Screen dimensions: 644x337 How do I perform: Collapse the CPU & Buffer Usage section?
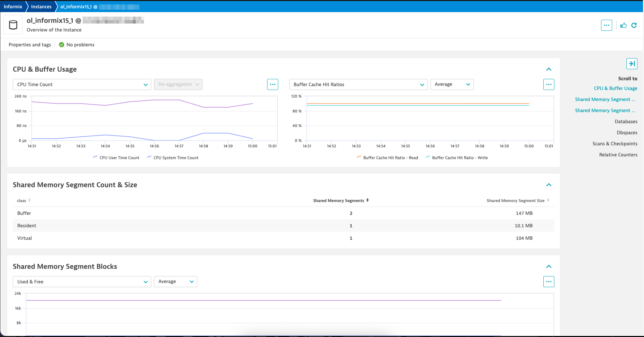click(x=549, y=69)
